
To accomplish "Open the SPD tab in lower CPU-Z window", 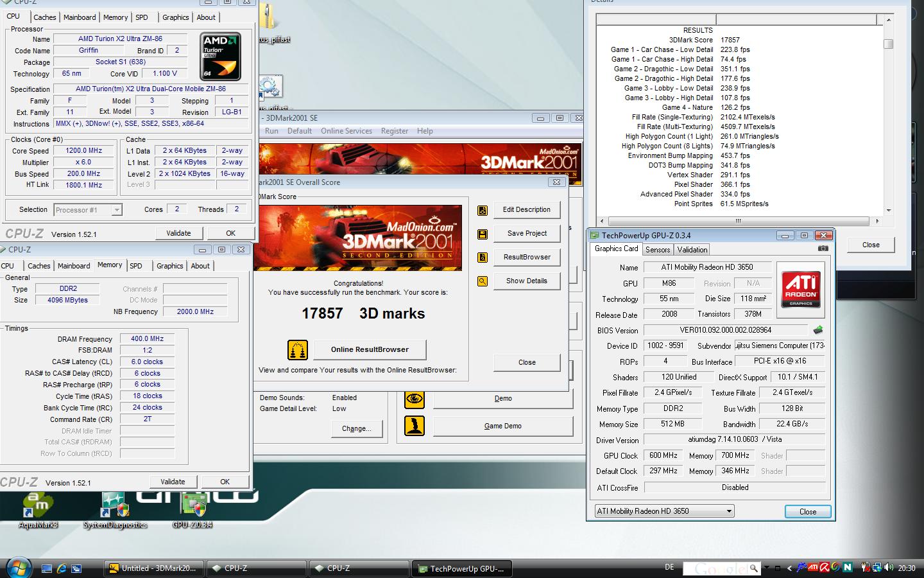I will [x=136, y=266].
